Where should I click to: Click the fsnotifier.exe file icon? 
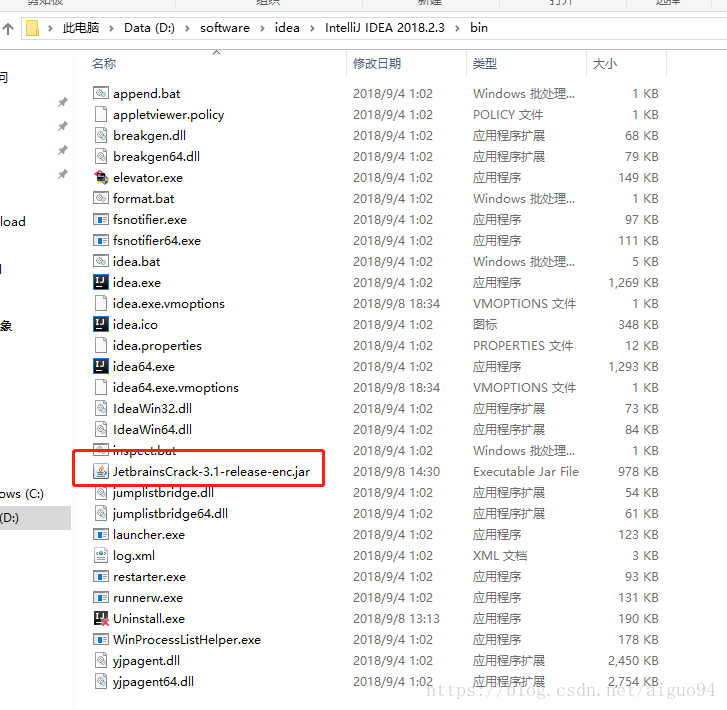tap(101, 219)
